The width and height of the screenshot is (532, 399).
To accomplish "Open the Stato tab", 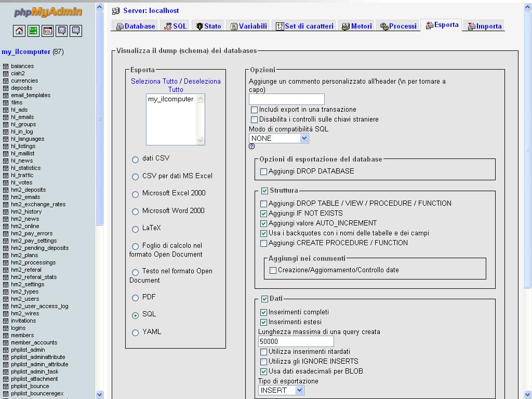I will 208,26.
